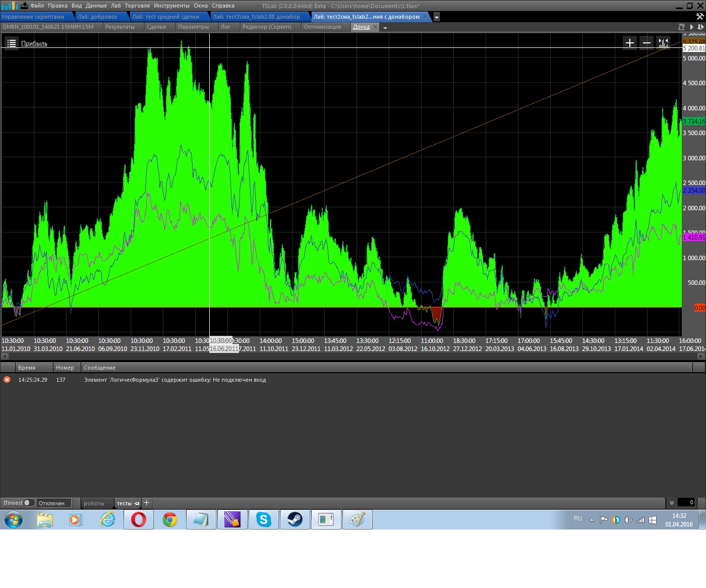Click the play/run script arrow icon
This screenshot has width=706, height=588.
[691, 27]
